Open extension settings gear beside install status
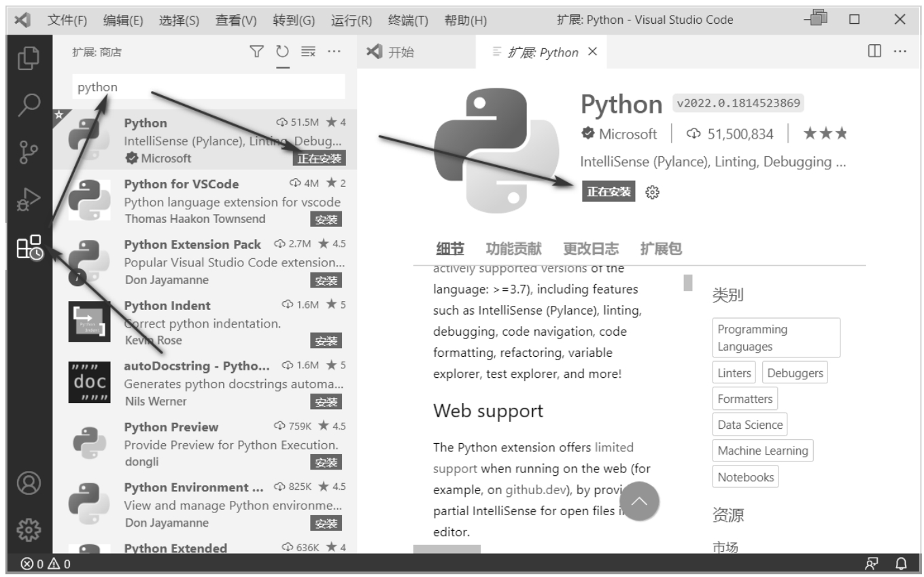924x577 pixels. tap(653, 192)
